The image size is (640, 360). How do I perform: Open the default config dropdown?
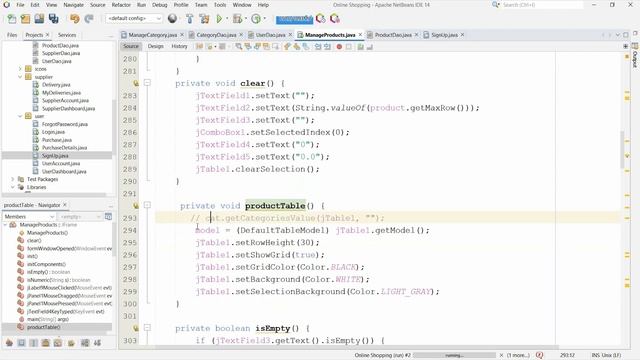134,19
